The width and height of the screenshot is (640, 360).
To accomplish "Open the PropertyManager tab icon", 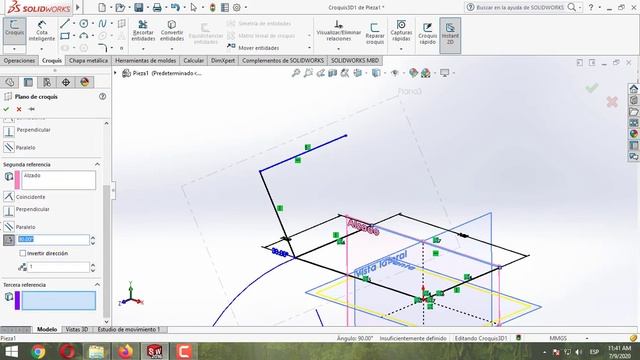I will coord(28,82).
